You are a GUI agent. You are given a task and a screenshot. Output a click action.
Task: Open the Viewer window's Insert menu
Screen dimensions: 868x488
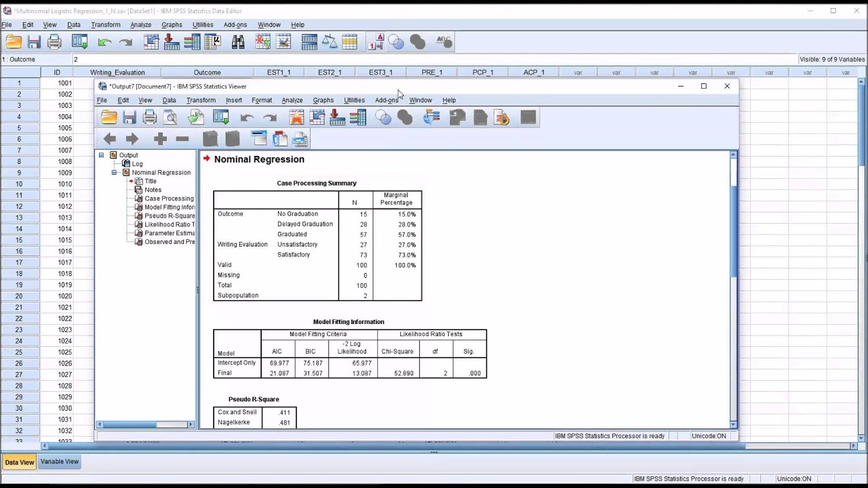233,100
